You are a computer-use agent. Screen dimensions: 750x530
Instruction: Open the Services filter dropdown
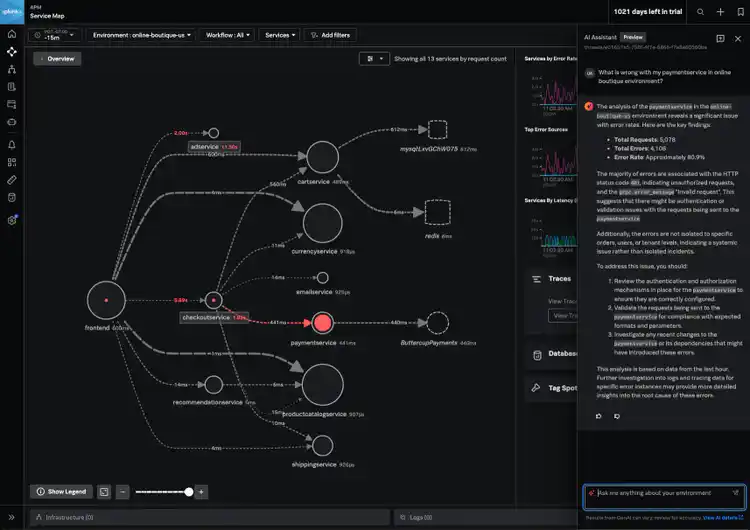279,34
